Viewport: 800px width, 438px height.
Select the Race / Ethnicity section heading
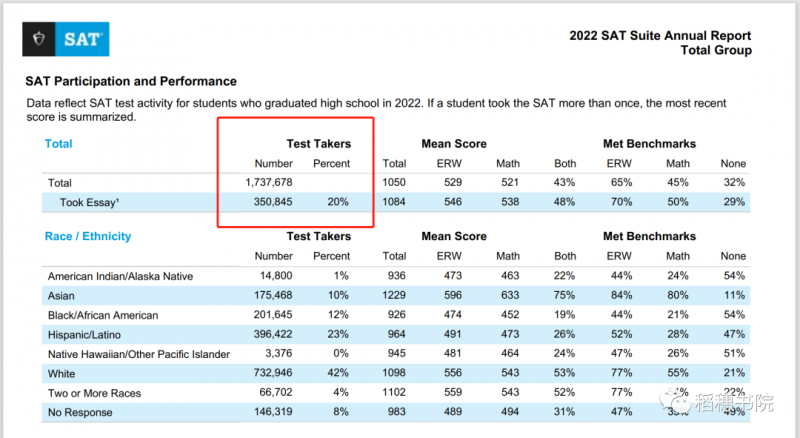pyautogui.click(x=88, y=236)
